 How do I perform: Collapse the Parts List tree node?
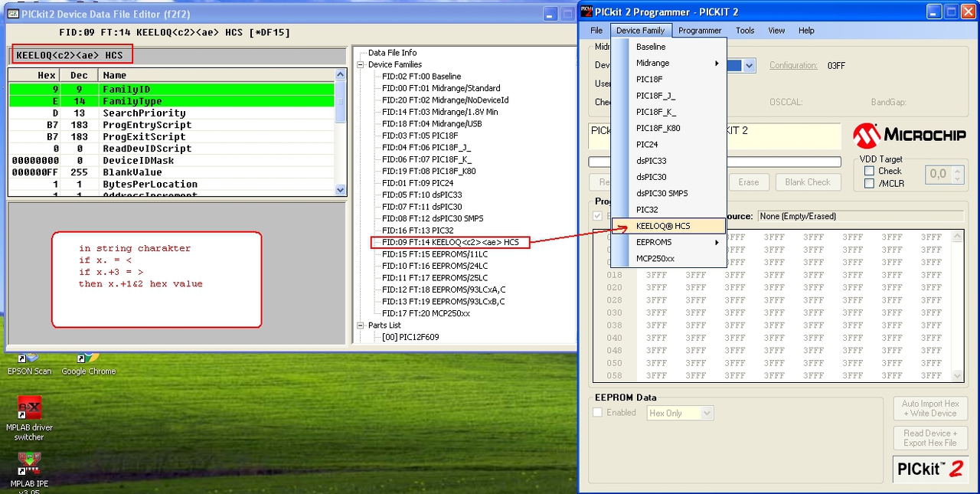point(361,326)
